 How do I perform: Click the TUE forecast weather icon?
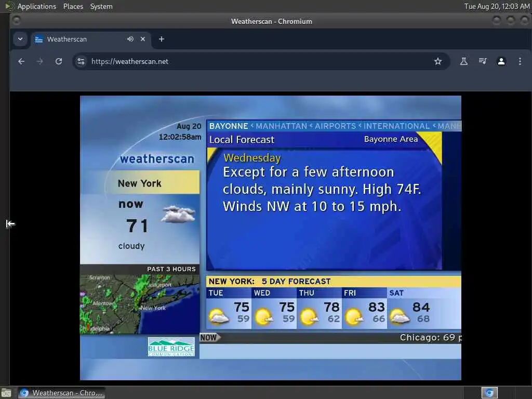point(219,316)
